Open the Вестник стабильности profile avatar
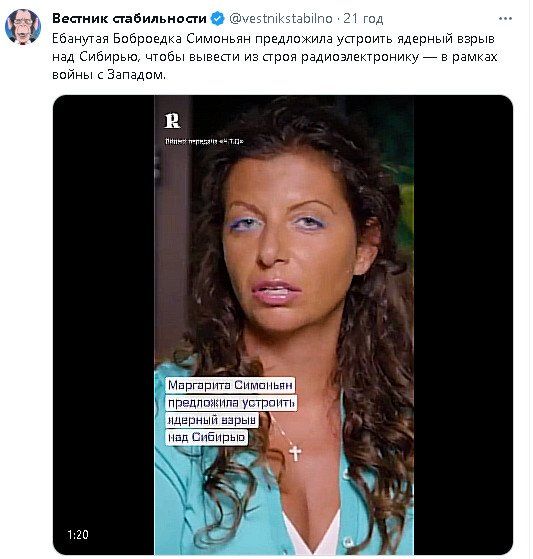533x559 pixels. coord(23,27)
